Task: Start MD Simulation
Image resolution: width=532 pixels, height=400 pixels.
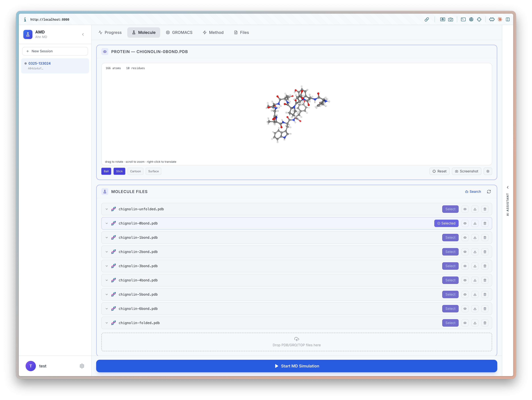Action: [297, 366]
